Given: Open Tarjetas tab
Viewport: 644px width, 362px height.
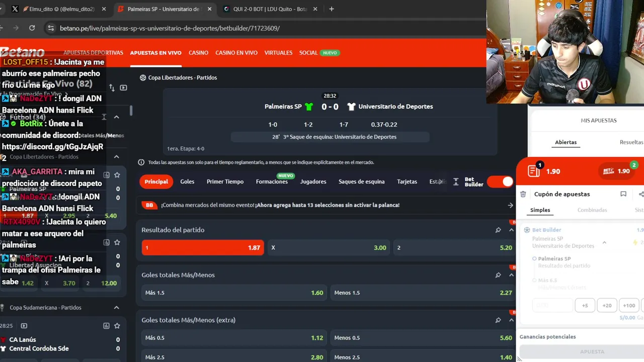Looking at the screenshot, I should coord(407,182).
